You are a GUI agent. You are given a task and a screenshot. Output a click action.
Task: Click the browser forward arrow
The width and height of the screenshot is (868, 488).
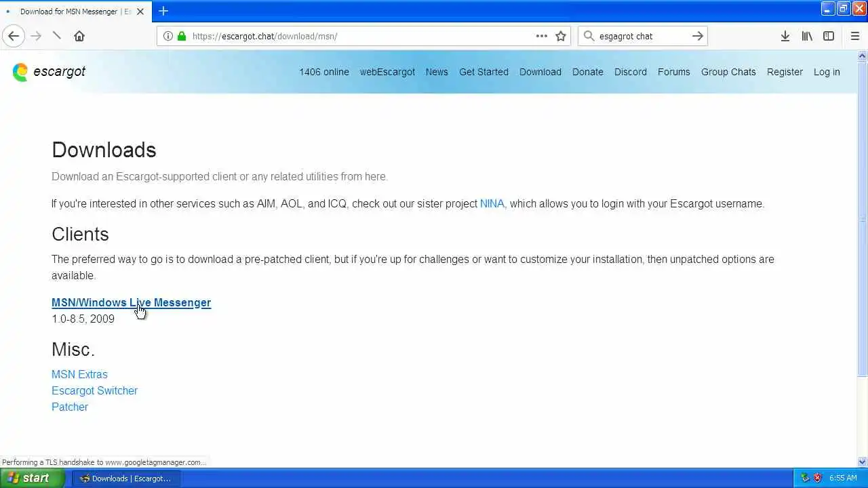(x=36, y=36)
